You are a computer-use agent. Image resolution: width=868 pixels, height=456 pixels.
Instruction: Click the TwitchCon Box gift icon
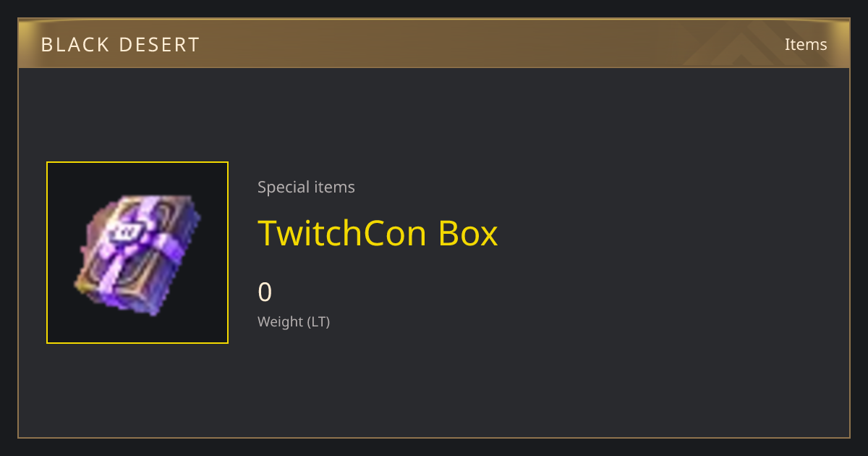pos(137,253)
